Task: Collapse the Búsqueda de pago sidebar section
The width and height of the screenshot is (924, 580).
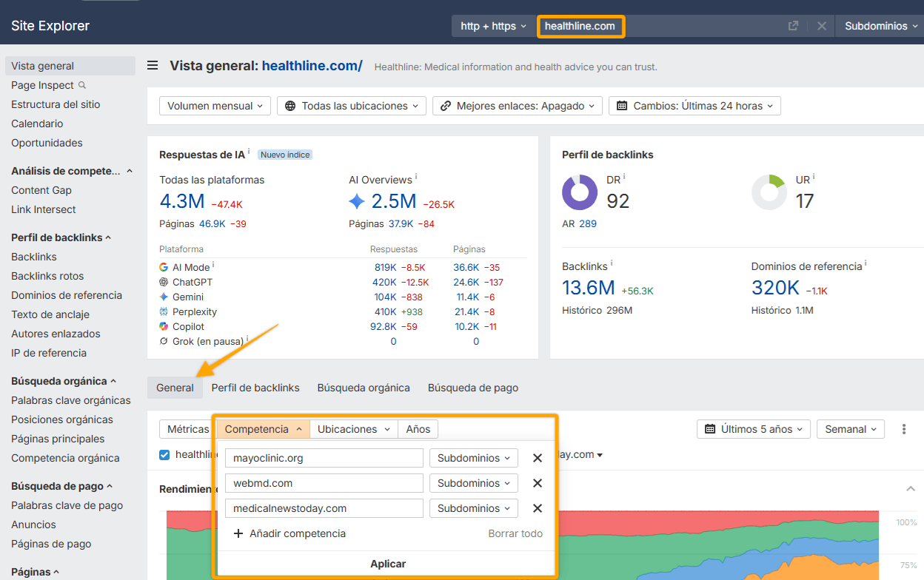Action: (110, 486)
